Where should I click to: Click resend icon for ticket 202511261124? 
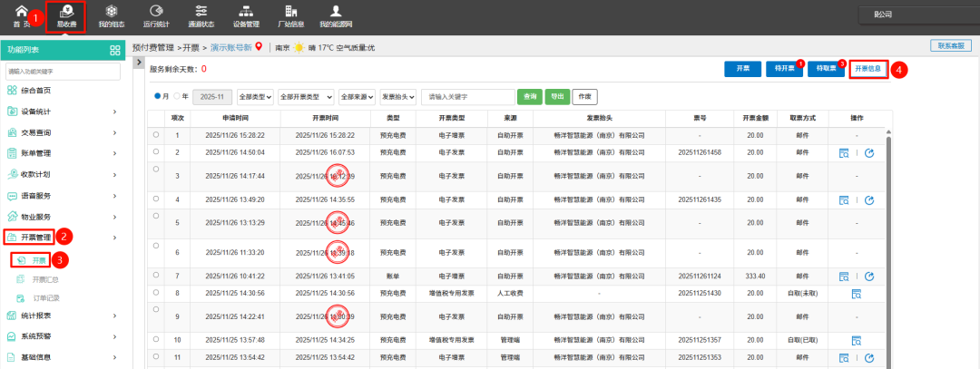tap(868, 277)
